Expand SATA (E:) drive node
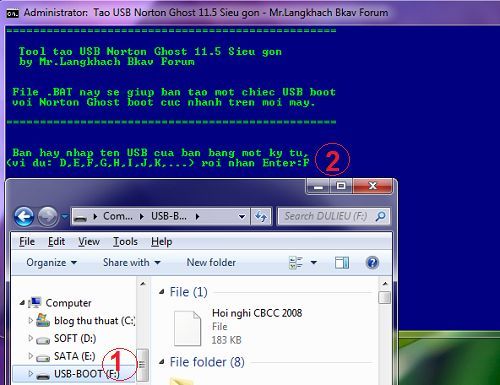 (x=30, y=356)
